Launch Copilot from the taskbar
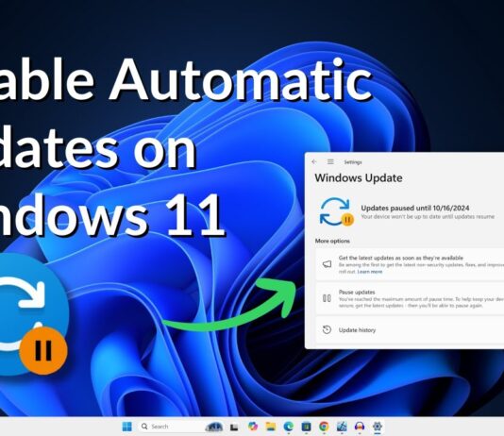 click(253, 427)
